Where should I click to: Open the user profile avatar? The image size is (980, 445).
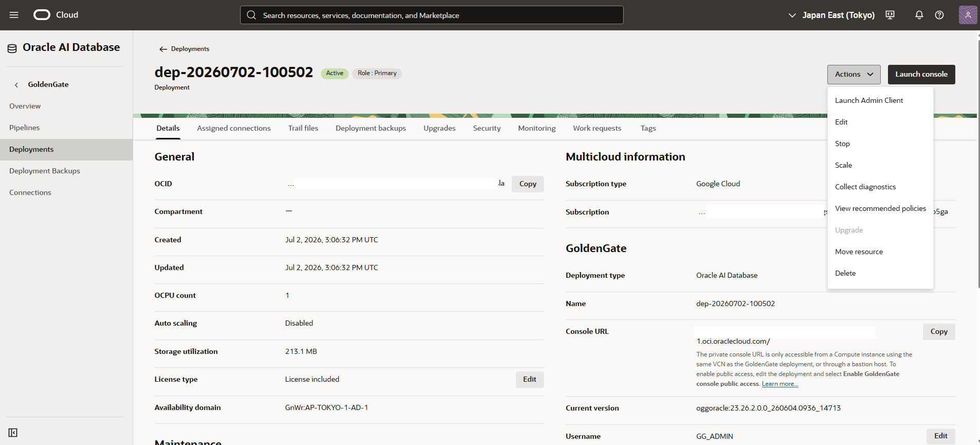click(968, 15)
